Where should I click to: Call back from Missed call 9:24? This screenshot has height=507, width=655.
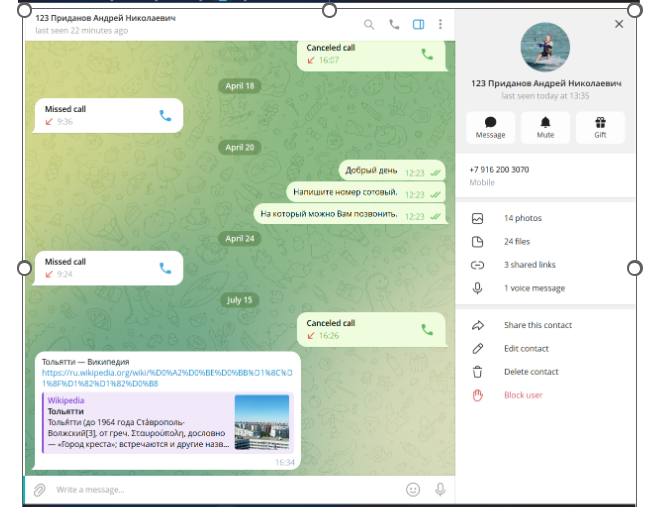[165, 268]
